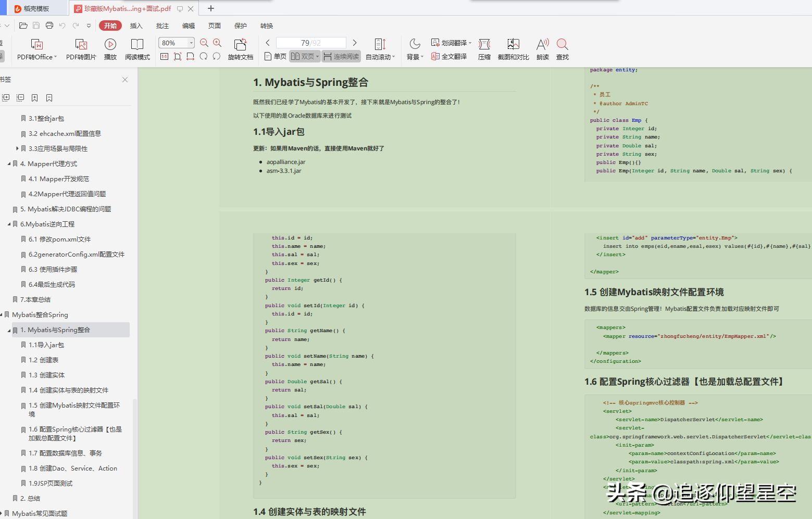
Task: Rotate view clockwise icon
Action: pyautogui.click(x=204, y=56)
